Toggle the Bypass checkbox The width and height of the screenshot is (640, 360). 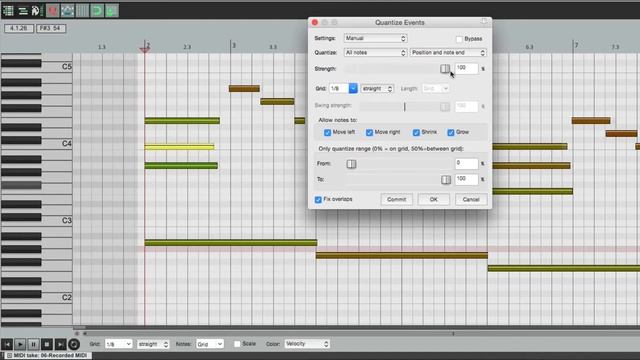[x=460, y=39]
